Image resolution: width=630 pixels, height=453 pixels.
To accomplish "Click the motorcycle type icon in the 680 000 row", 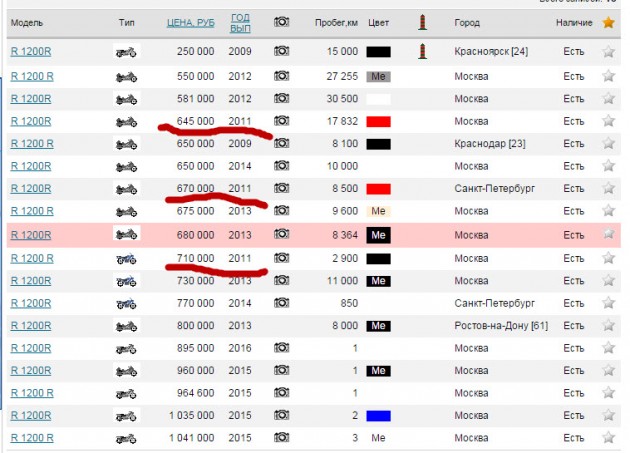I will coord(126,233).
